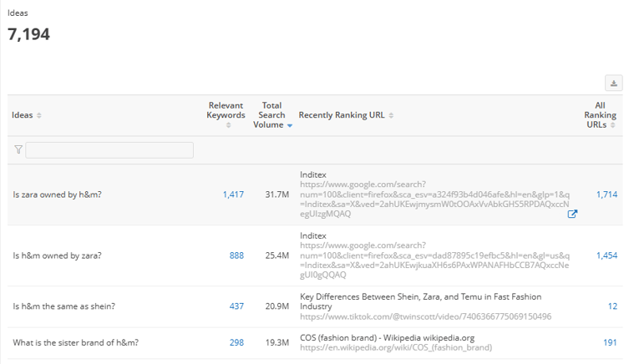629x364 pixels.
Task: Click the 19.3M search volume value
Action: click(276, 342)
